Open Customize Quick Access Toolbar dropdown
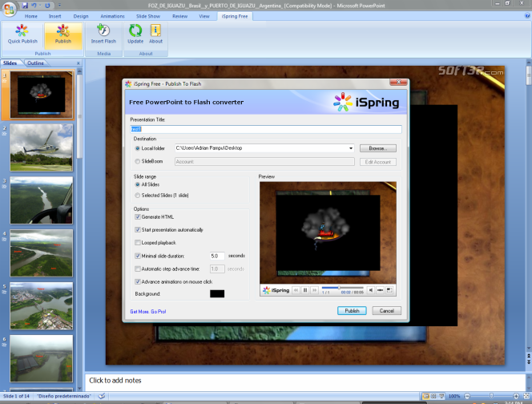The height and width of the screenshot is (404, 532). click(59, 6)
